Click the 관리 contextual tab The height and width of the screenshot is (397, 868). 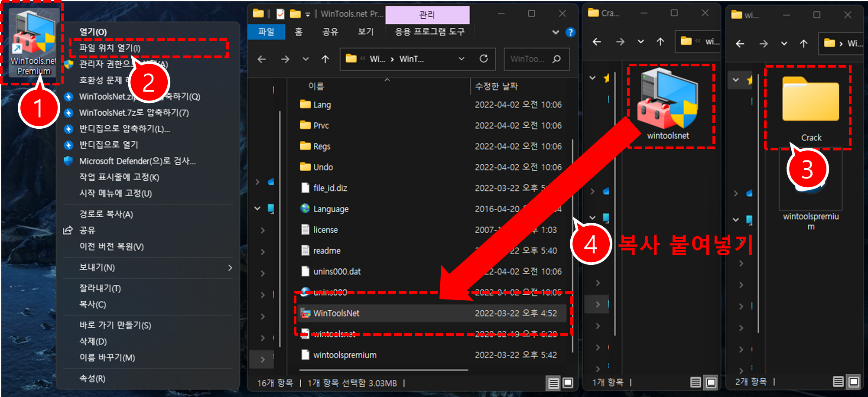(427, 15)
